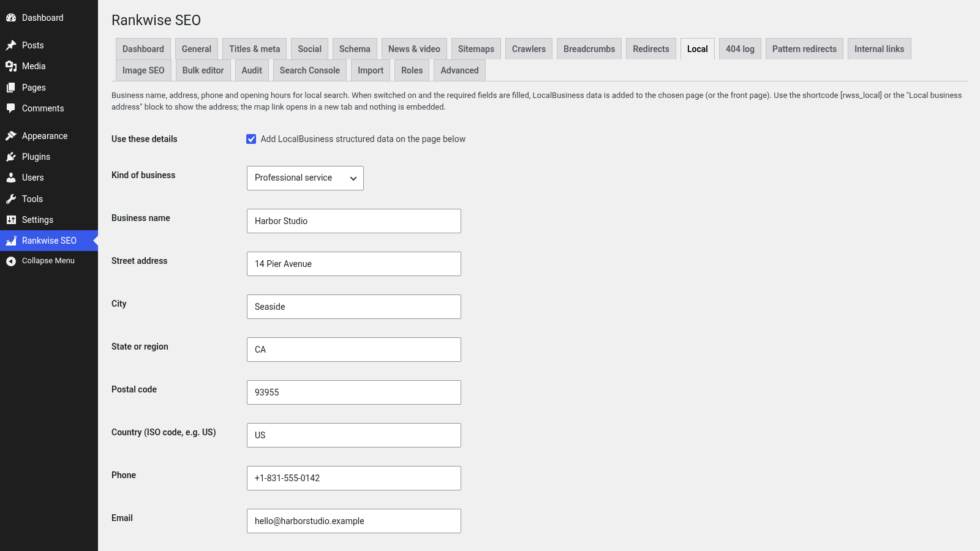Open the Kind of business dropdown
The width and height of the screenshot is (980, 551).
coord(305,178)
